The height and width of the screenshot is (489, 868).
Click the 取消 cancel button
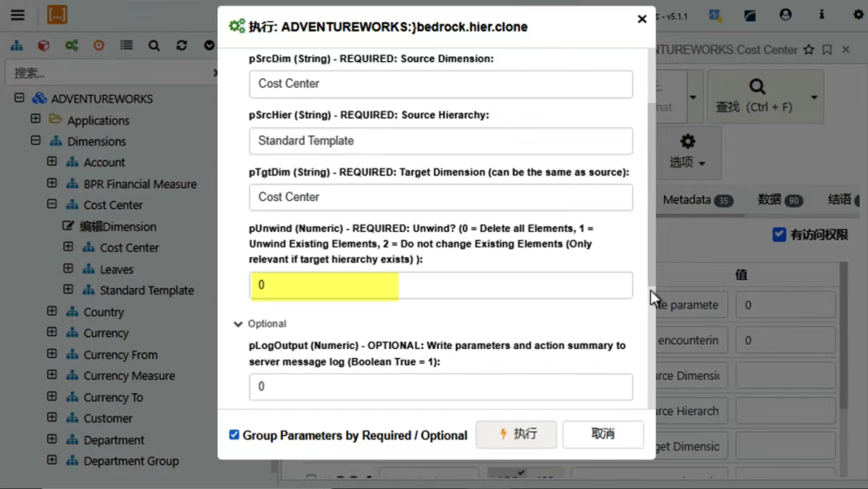(x=603, y=434)
